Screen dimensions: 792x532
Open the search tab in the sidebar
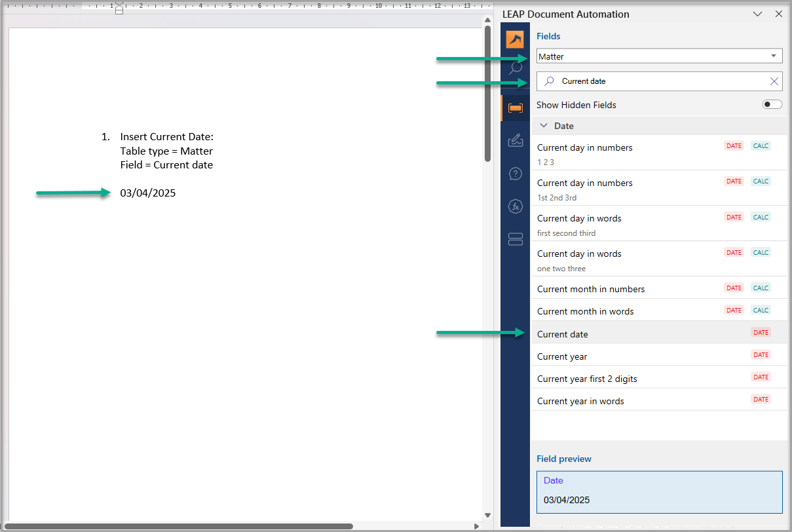(516, 67)
